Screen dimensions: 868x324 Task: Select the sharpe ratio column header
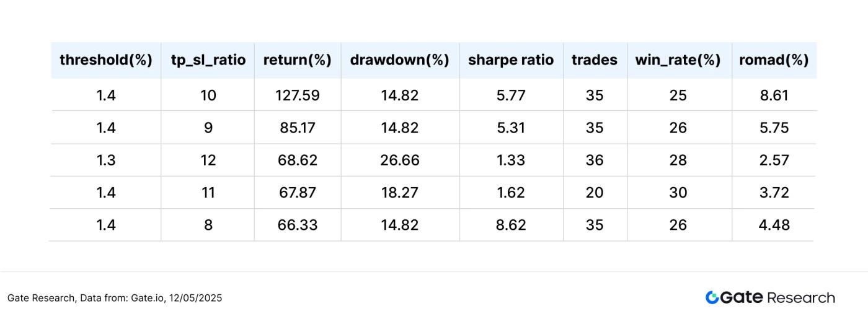pos(511,60)
